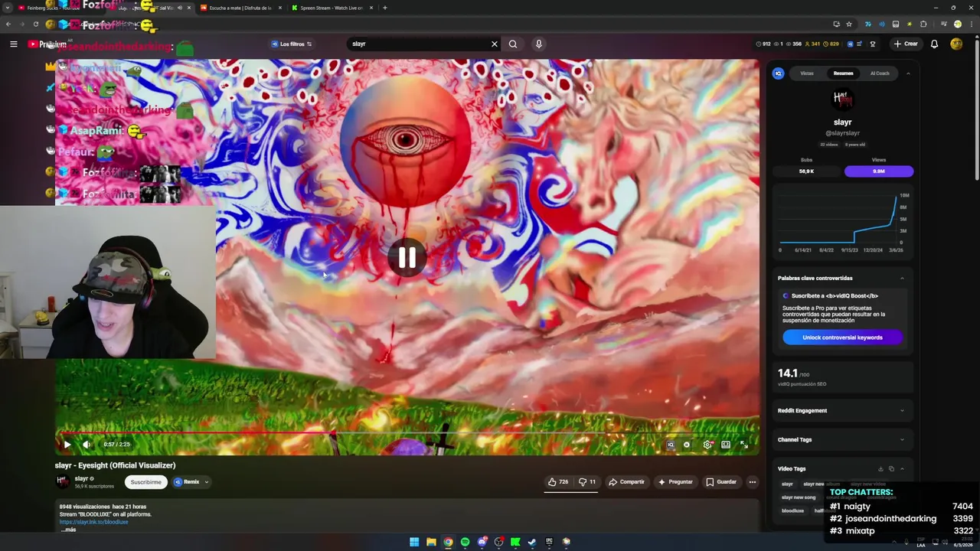The width and height of the screenshot is (980, 551).
Task: Select the 'Resumen' tab in vidIQ panel
Action: click(x=843, y=73)
